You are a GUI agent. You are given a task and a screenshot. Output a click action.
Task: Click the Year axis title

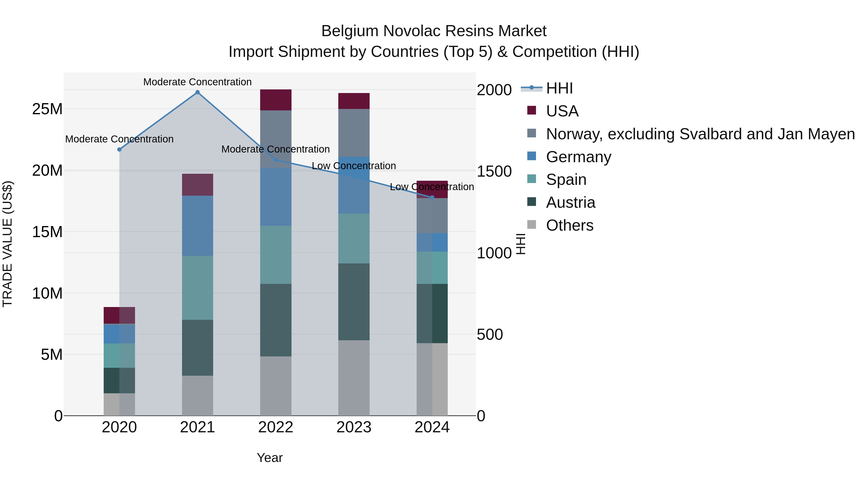click(270, 458)
